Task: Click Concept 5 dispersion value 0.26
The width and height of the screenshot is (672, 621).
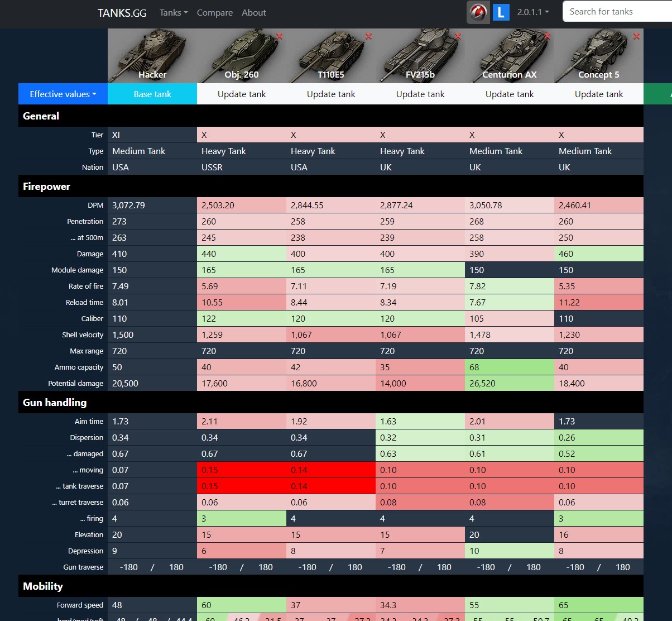Action: (599, 437)
